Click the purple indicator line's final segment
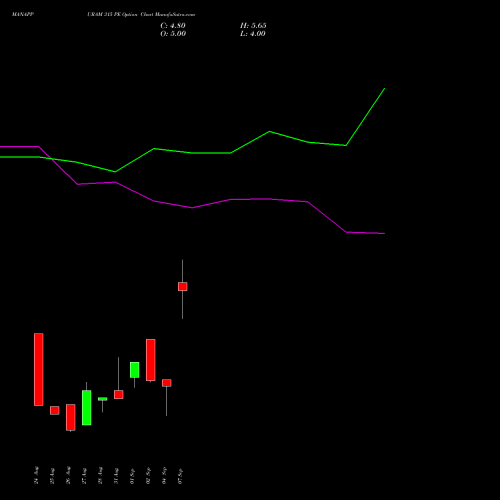The height and width of the screenshot is (500, 500). coord(366,233)
